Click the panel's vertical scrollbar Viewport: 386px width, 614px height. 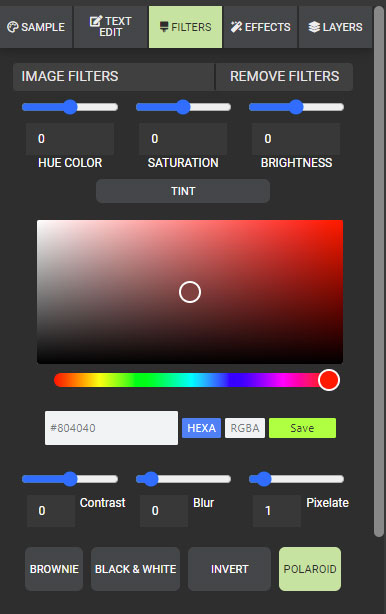379,271
